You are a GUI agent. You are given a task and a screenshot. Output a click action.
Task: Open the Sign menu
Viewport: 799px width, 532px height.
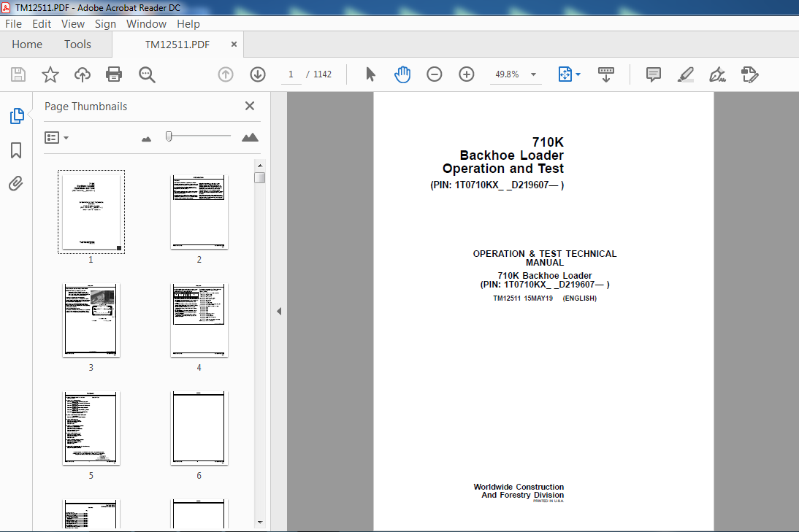[x=105, y=24]
